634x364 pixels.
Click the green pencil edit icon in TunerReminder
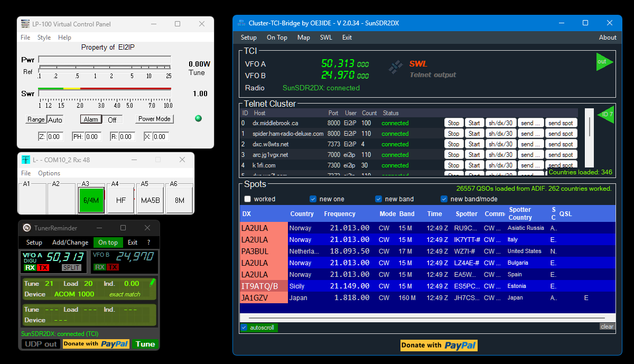click(x=152, y=283)
